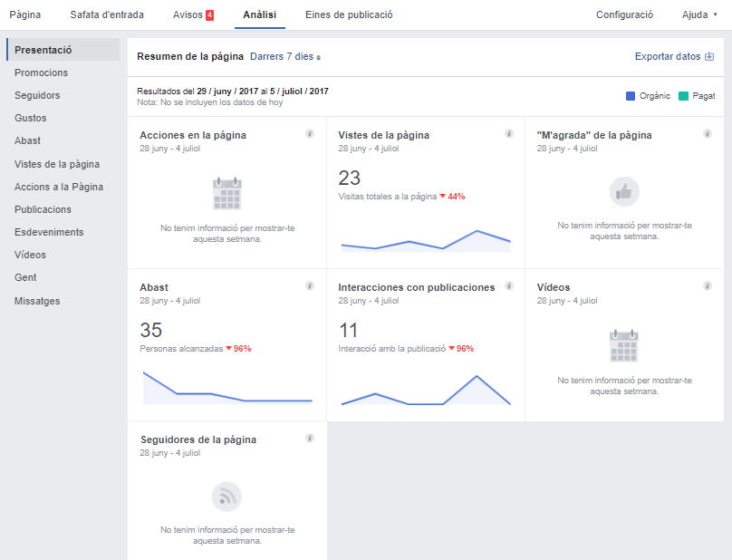Click info icon on Seguidores de la página card
The width and height of the screenshot is (732, 560).
point(310,439)
